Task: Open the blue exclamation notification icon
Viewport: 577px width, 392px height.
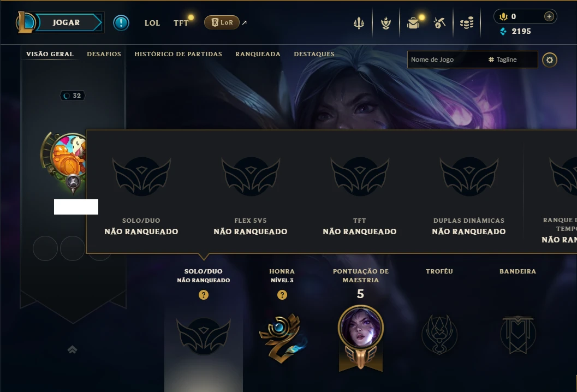Action: pyautogui.click(x=121, y=23)
